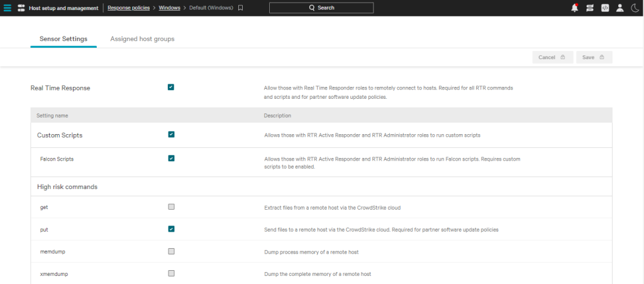Click the Host setup and management icon
Screen dimensions: 644x284
pos(21,8)
